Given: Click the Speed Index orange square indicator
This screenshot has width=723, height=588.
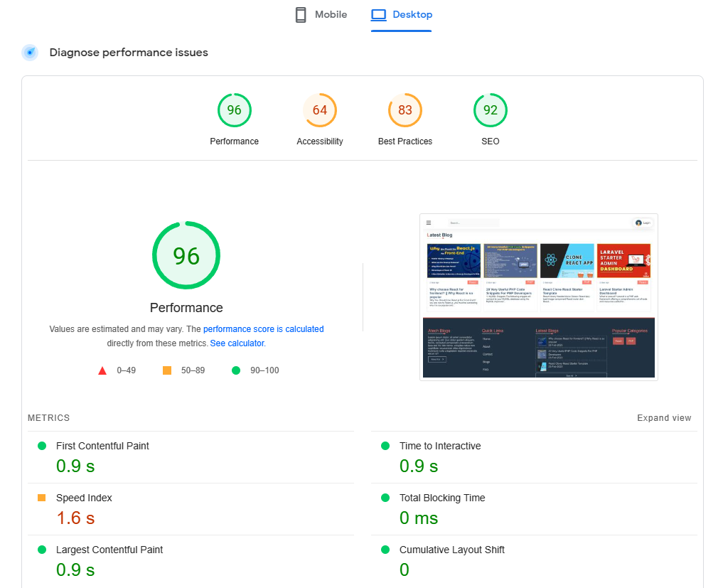Looking at the screenshot, I should tap(41, 498).
